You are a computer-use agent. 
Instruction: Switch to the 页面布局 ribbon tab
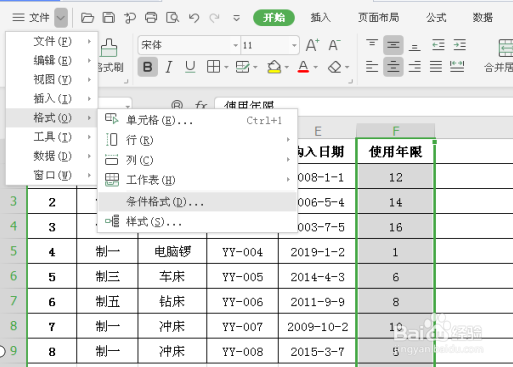[x=378, y=17]
